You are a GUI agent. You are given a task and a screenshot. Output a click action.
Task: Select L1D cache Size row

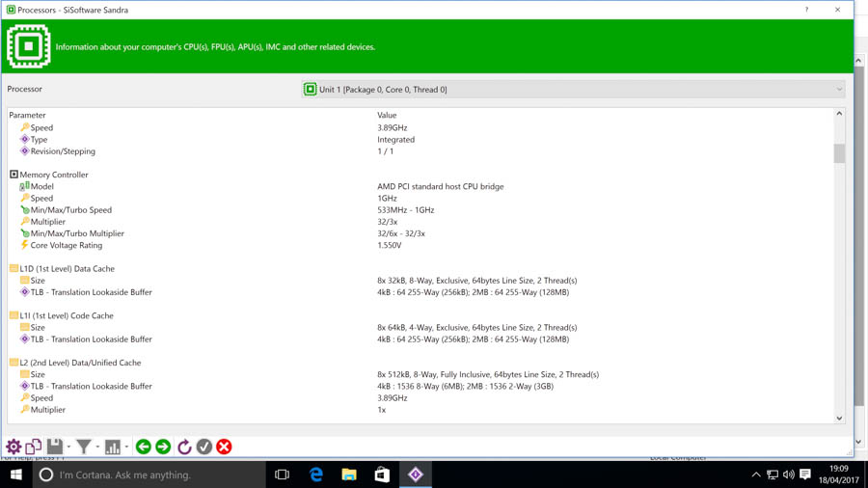coord(420,281)
